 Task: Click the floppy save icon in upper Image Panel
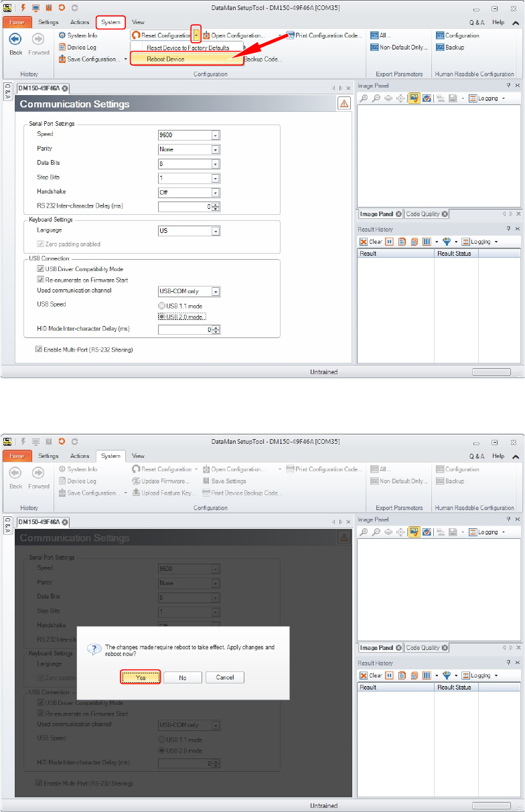coord(453,98)
